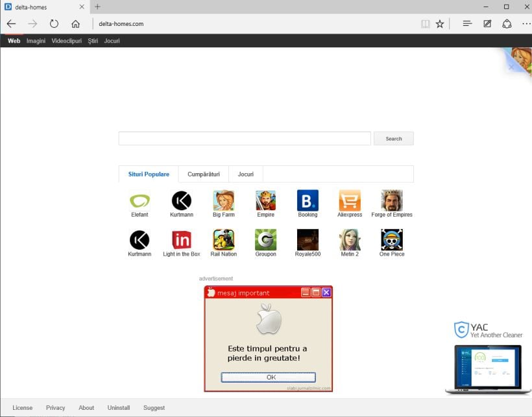Open the License footer link
Viewport: 532px width, 417px height.
pyautogui.click(x=23, y=407)
